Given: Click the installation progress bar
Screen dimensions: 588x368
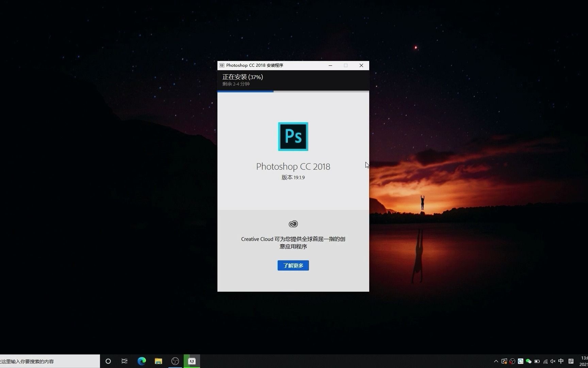Looking at the screenshot, I should click(293, 91).
